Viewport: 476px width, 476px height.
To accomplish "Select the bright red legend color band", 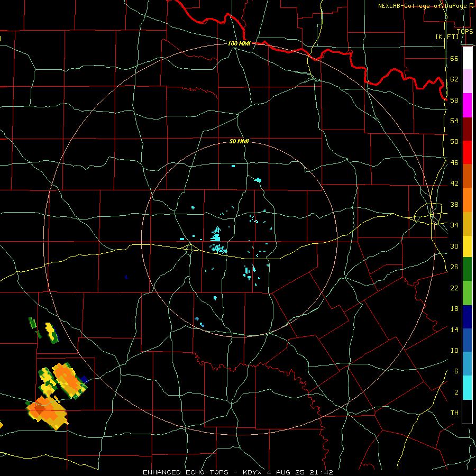I will tap(467, 152).
